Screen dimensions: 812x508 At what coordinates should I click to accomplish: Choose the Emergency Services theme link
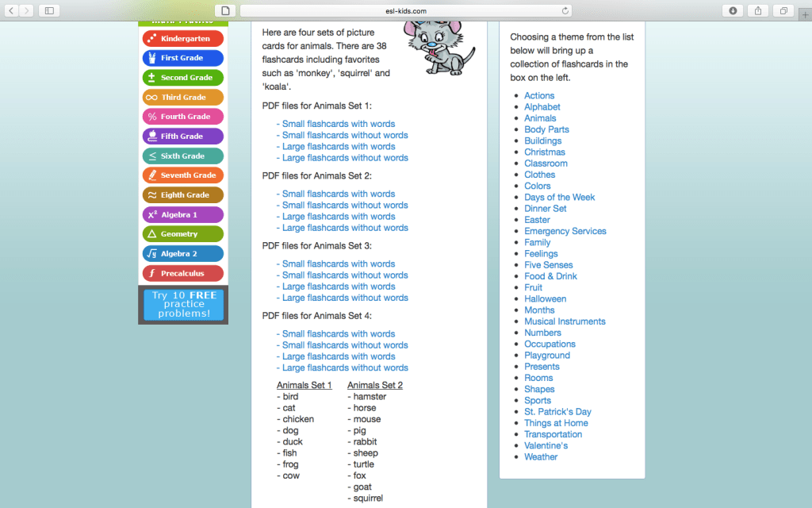coord(565,231)
